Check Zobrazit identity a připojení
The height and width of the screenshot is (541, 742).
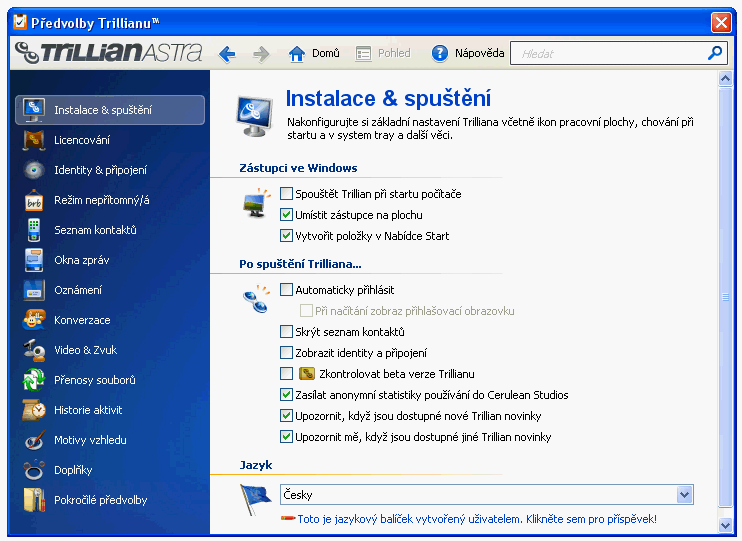click(x=286, y=353)
